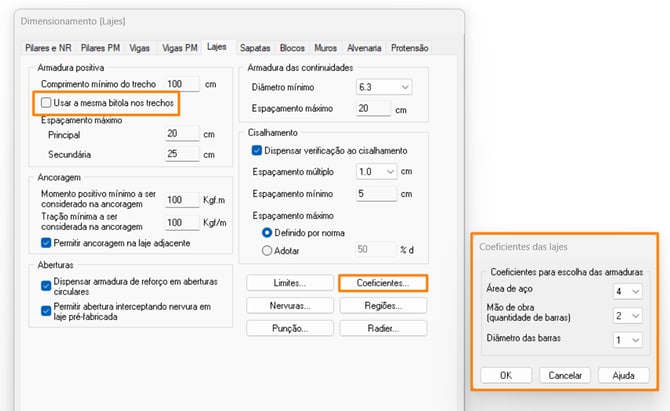Open the 'Diâmetro das barras' dropdown

click(628, 339)
